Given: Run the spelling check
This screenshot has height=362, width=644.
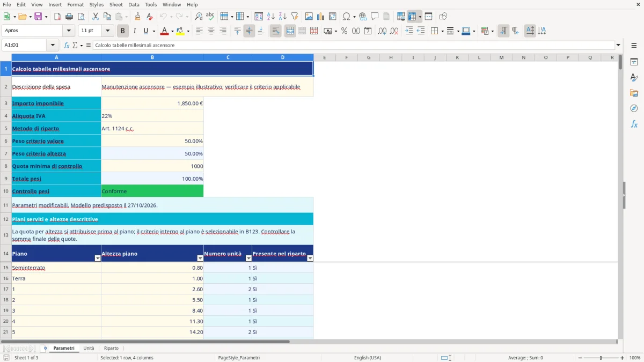Looking at the screenshot, I should click(x=210, y=17).
